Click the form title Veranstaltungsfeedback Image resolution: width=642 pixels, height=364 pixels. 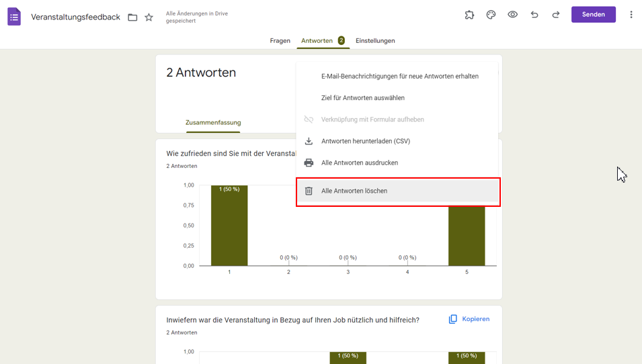[x=76, y=17]
